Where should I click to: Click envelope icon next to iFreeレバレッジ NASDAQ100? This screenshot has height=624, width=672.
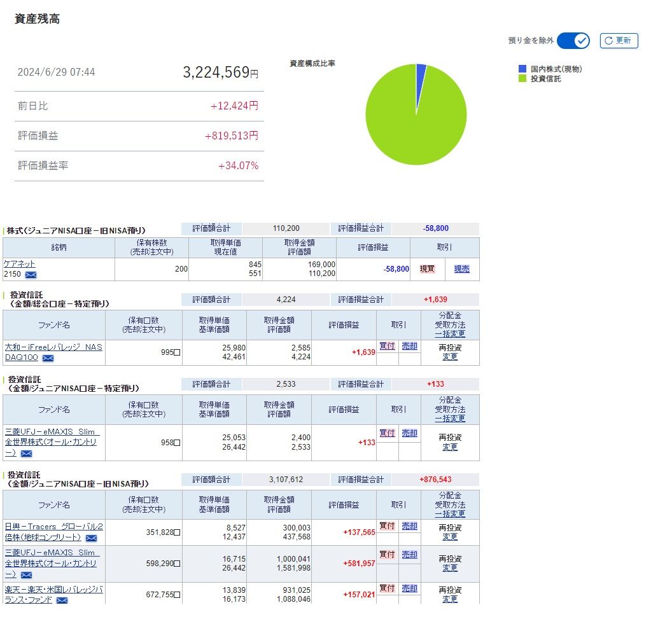tap(48, 358)
